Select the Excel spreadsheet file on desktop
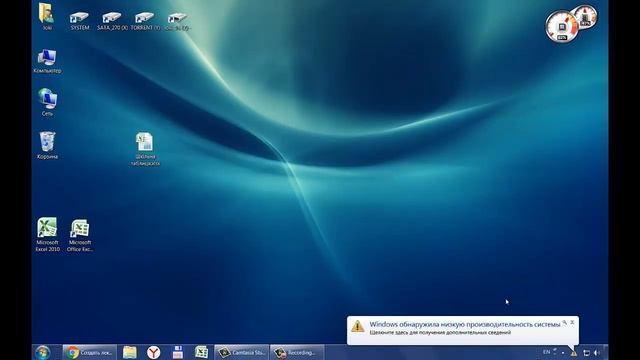The height and width of the screenshot is (360, 640). click(x=145, y=149)
